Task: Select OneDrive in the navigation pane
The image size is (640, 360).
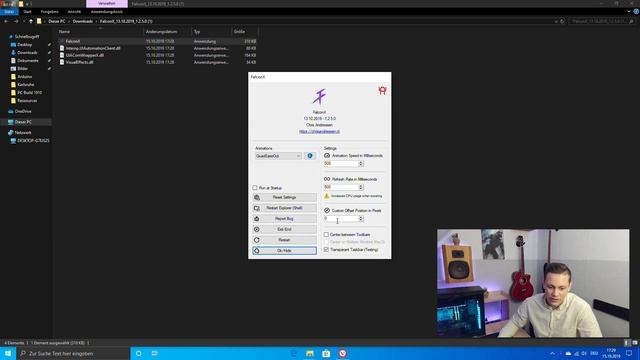Action: (x=23, y=111)
